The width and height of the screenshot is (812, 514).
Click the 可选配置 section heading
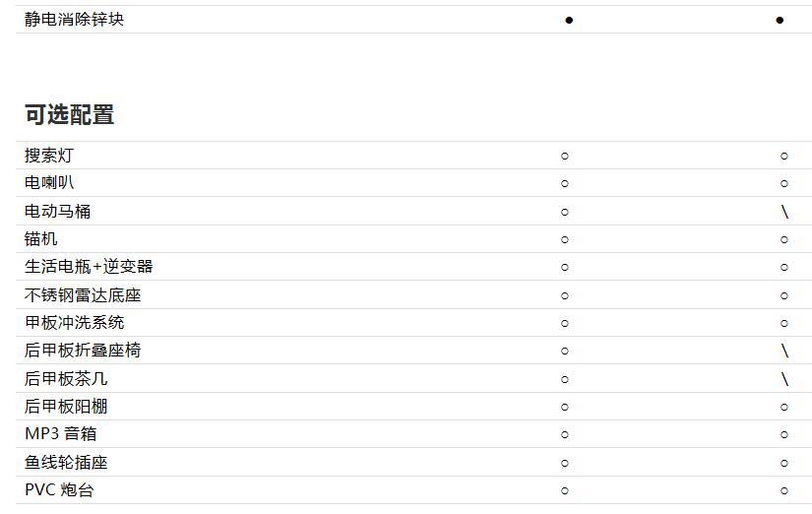click(x=69, y=115)
